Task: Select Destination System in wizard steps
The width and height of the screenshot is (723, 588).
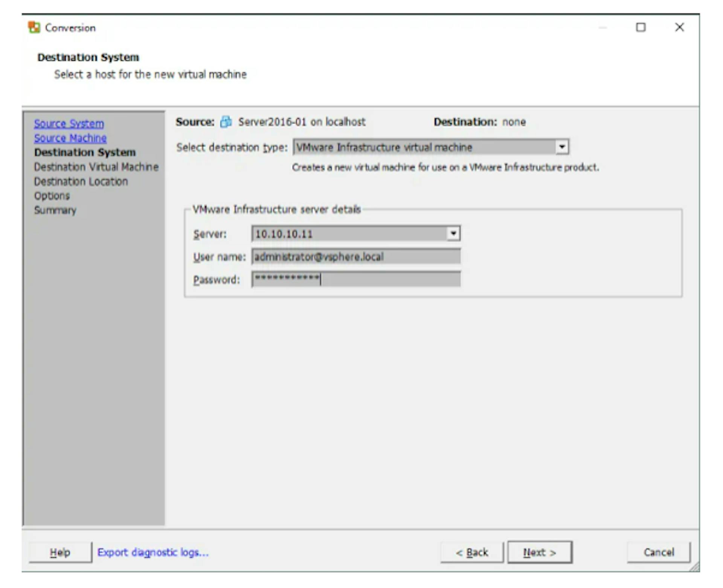Action: click(x=85, y=152)
